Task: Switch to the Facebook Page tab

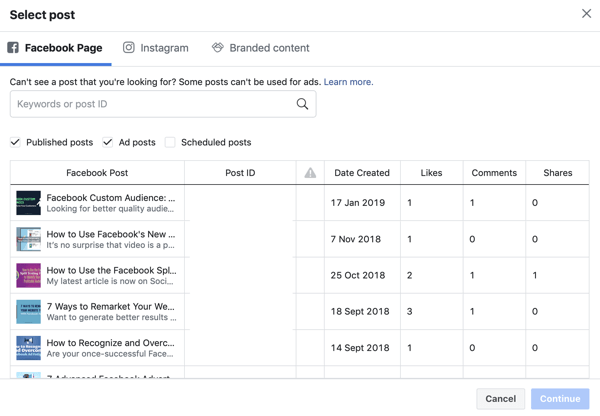Action: pos(55,48)
